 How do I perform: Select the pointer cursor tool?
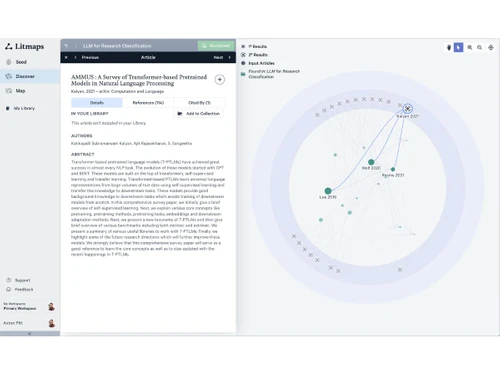(459, 48)
